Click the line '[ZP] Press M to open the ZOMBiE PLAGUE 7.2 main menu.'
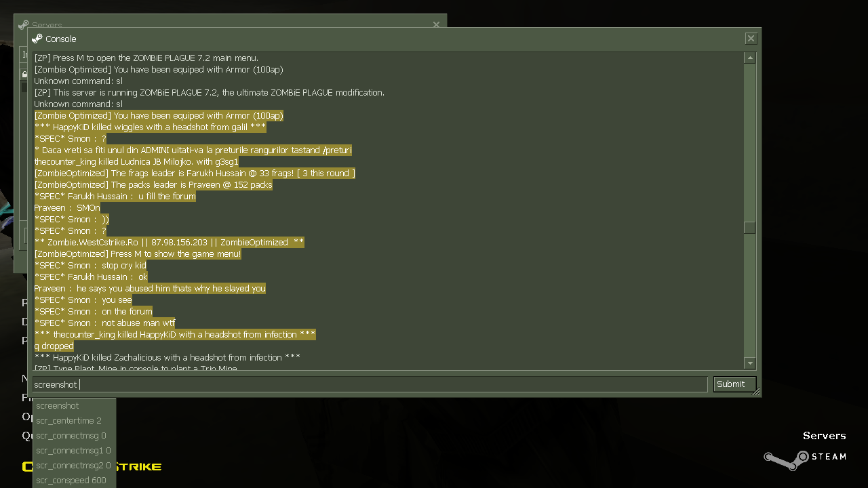 [x=146, y=58]
